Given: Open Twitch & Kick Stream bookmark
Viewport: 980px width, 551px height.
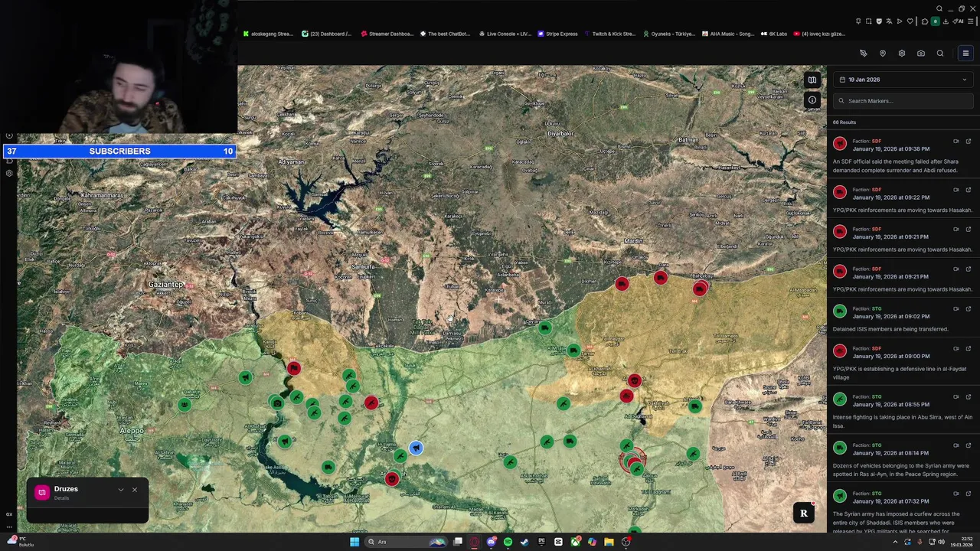Looking at the screenshot, I should 609,34.
